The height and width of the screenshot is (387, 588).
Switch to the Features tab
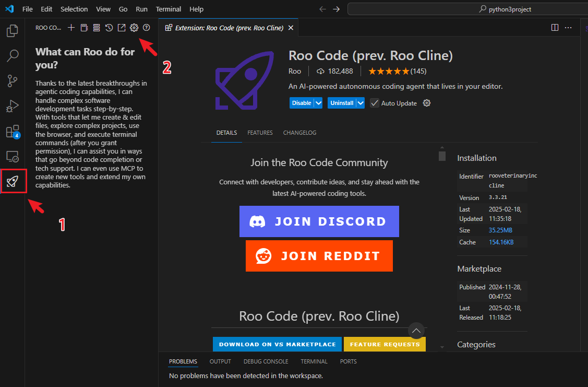click(260, 133)
